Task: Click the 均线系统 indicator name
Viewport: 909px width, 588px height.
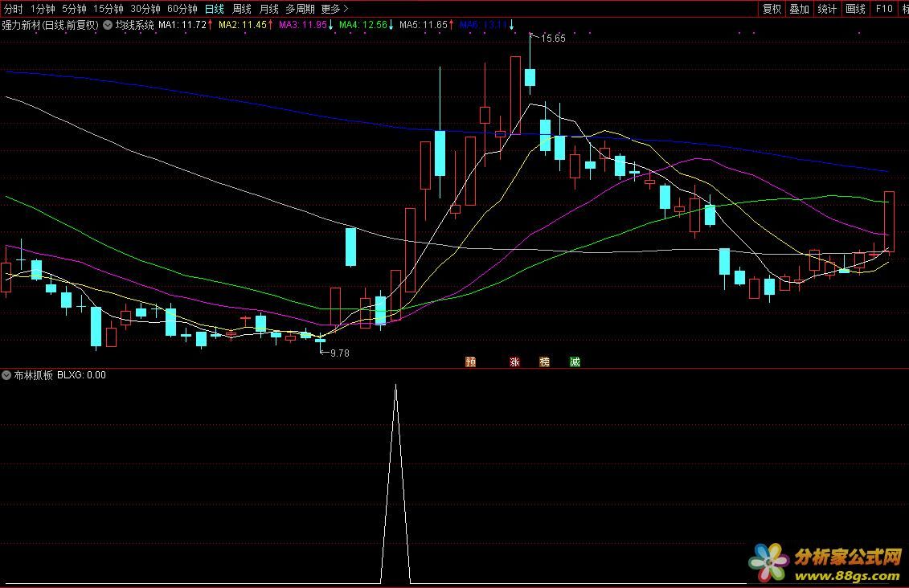Action: (134, 25)
